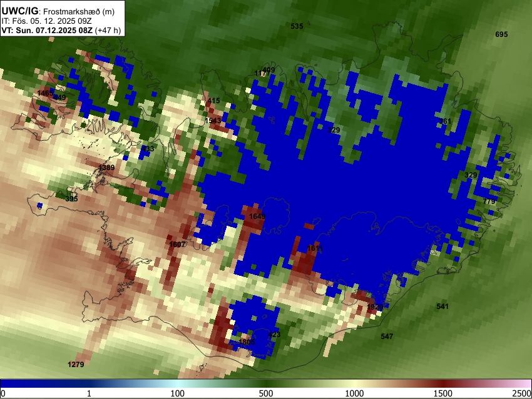Click the map value 1611

(315, 248)
